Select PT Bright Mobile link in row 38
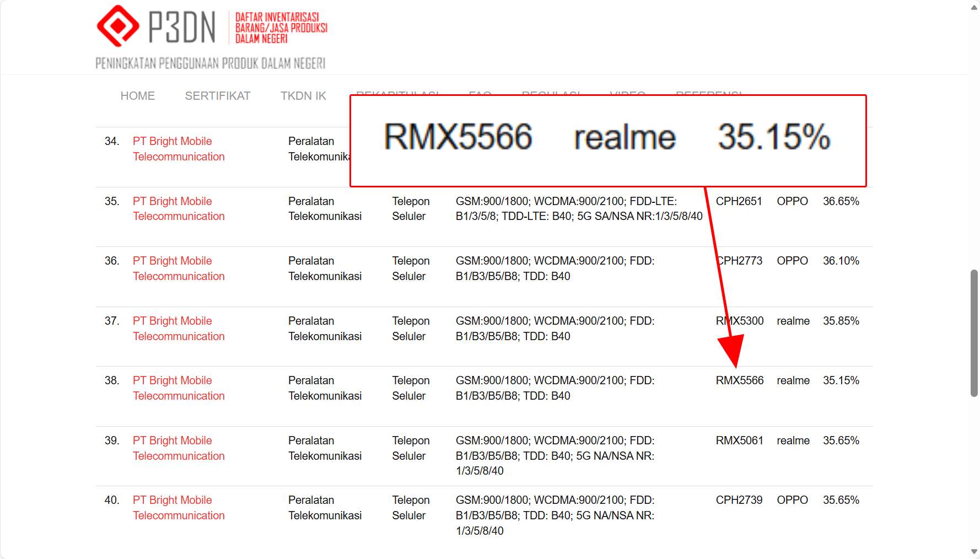The width and height of the screenshot is (980, 559). point(178,388)
